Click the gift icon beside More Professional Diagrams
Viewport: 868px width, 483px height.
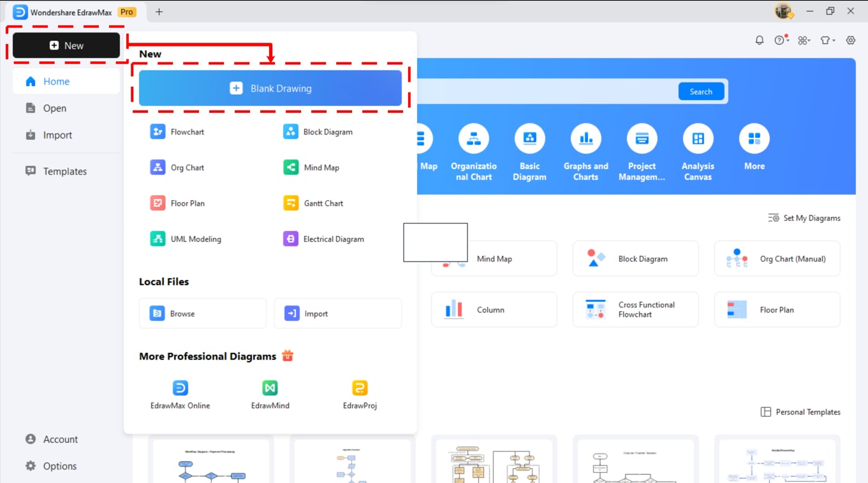tap(288, 356)
